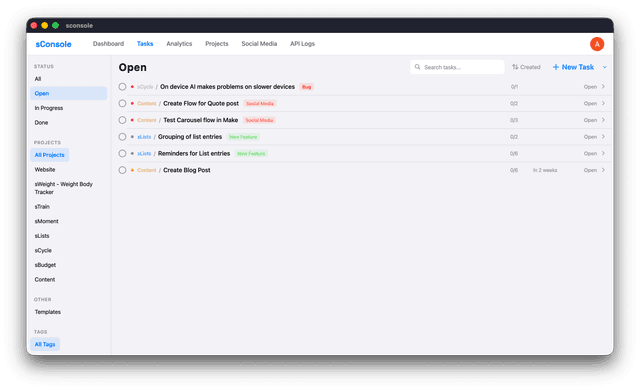This screenshot has height=390, width=640.
Task: Open task 'Test Carousel flow in Make'
Action: (x=200, y=120)
